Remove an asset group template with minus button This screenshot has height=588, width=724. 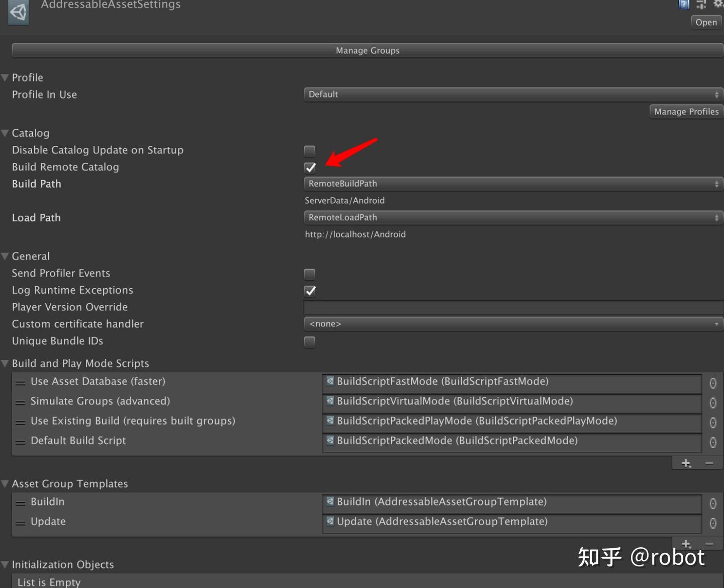(709, 544)
